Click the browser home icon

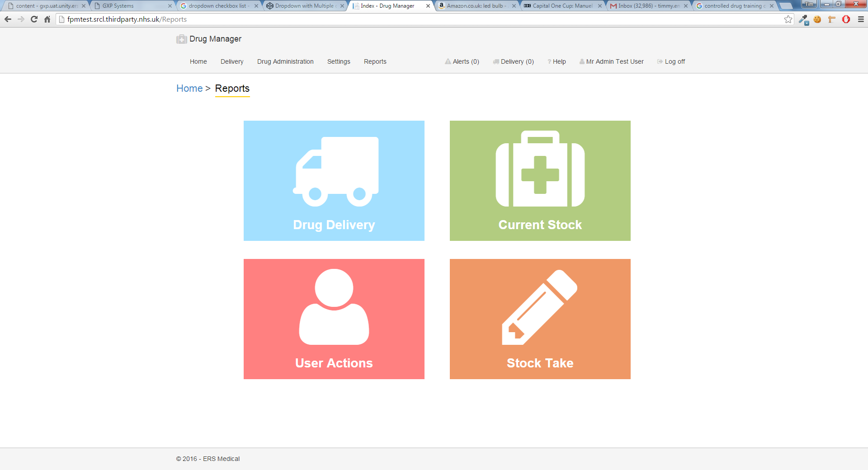[47, 19]
